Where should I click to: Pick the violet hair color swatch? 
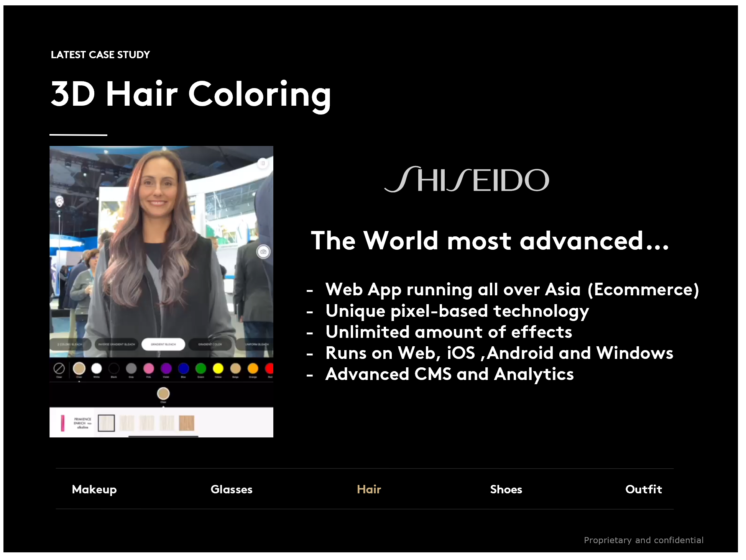coord(166,368)
